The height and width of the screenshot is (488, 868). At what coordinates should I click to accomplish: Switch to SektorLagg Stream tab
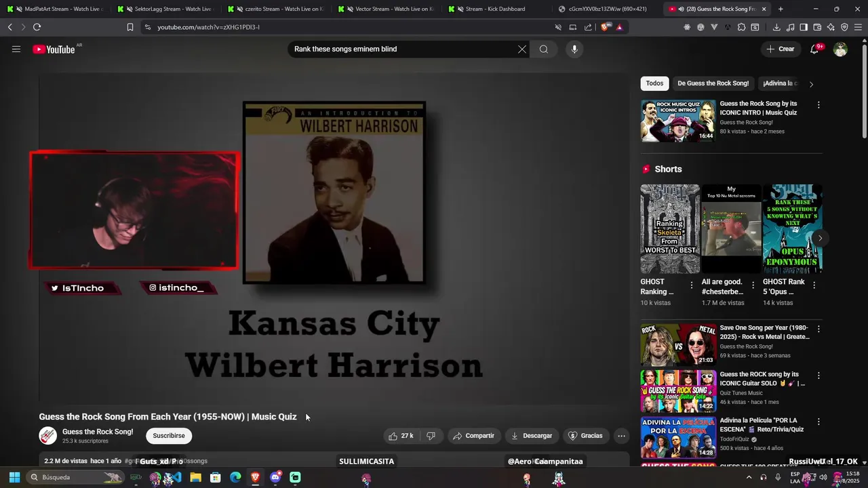point(166,9)
